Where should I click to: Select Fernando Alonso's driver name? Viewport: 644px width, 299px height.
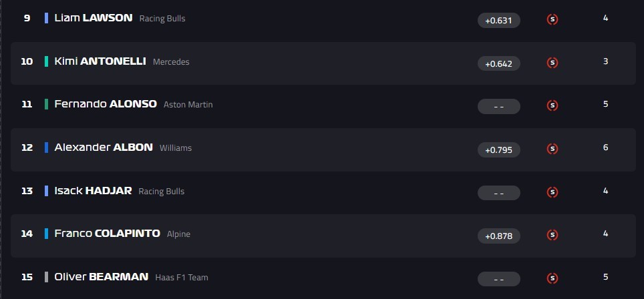pyautogui.click(x=105, y=104)
